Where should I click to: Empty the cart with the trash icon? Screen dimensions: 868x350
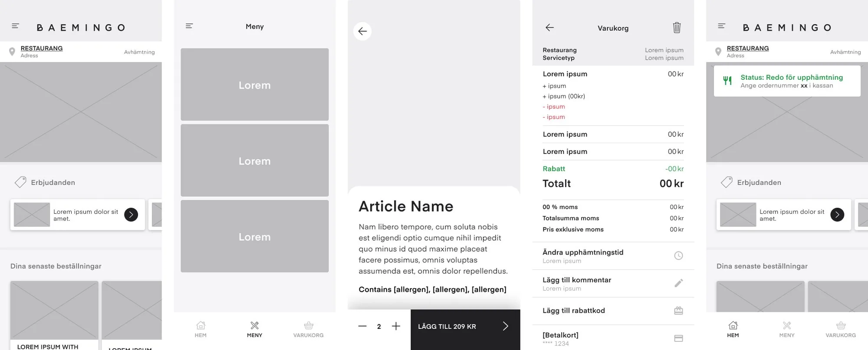click(x=677, y=27)
